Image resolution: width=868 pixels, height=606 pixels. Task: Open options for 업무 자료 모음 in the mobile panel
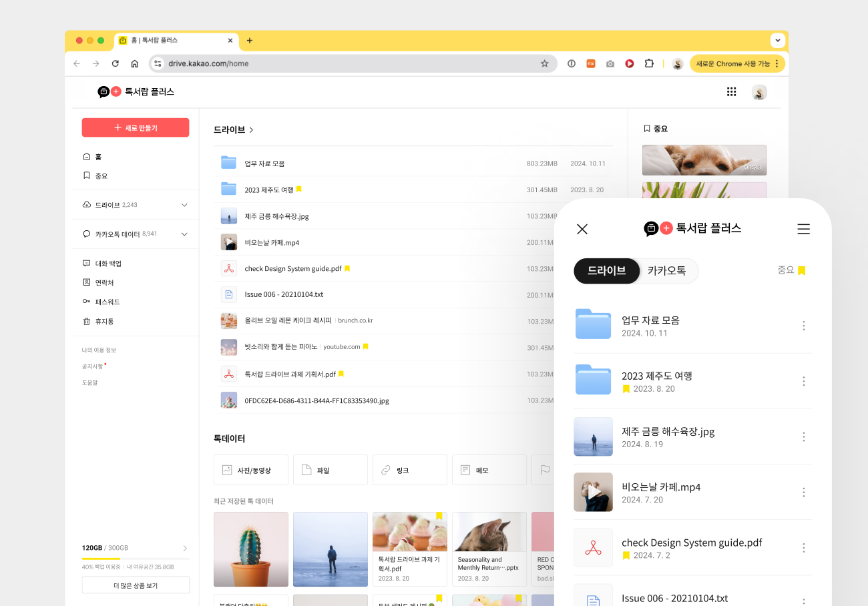pos(804,326)
